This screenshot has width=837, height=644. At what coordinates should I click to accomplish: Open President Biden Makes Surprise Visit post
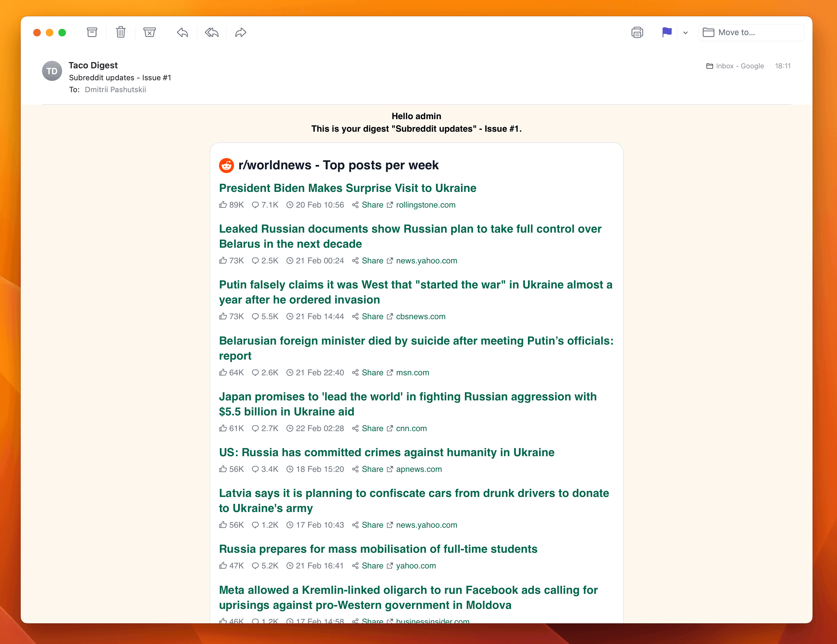(348, 188)
